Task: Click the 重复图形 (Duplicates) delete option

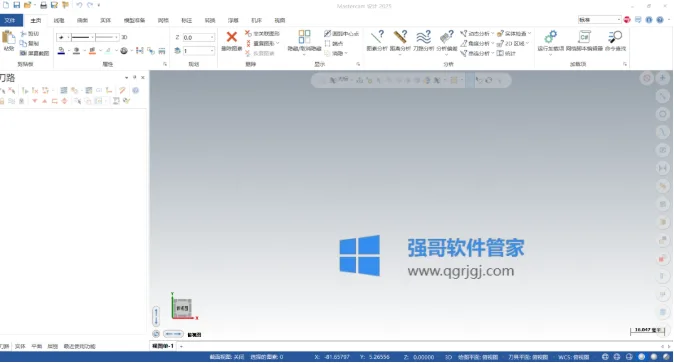Action: (263, 43)
